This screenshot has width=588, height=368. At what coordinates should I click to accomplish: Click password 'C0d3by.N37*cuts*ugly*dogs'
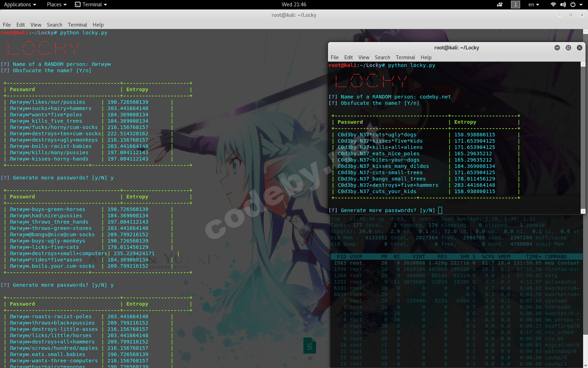(377, 135)
